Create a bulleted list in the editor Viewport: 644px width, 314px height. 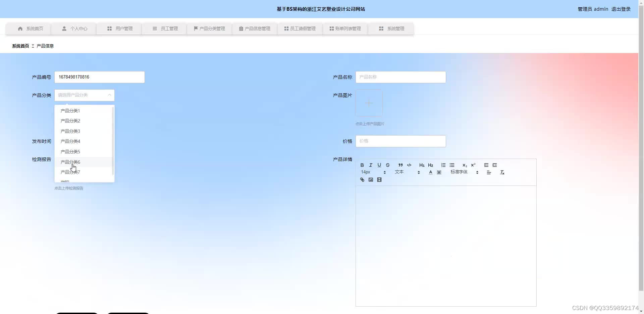click(x=452, y=165)
